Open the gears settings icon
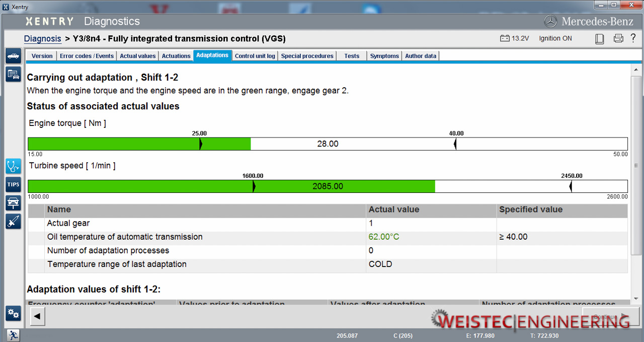 [13, 313]
